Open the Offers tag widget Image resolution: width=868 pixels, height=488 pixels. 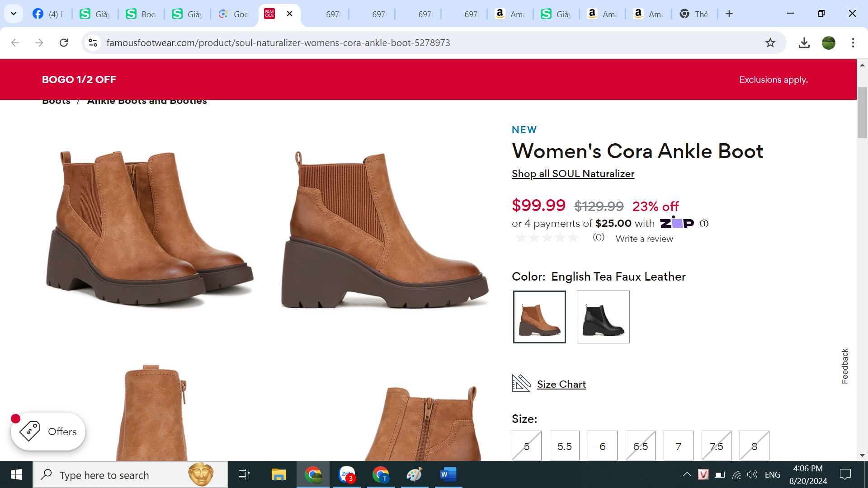click(x=48, y=432)
